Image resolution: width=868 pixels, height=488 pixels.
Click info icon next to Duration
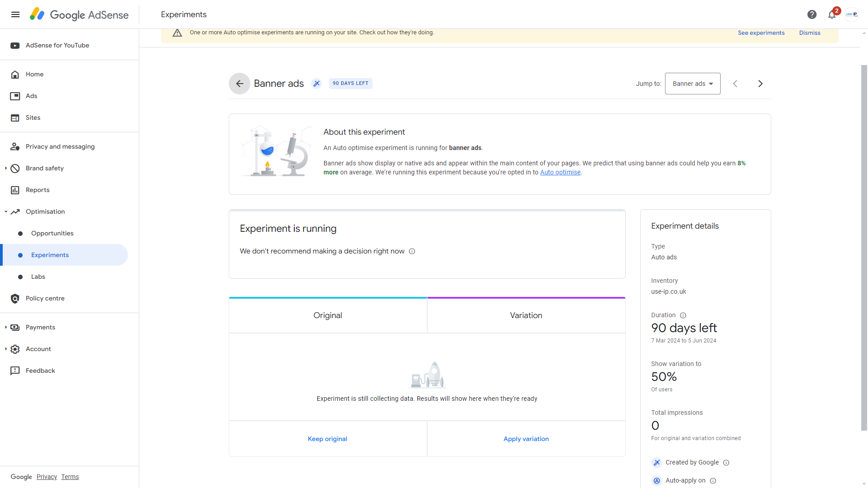683,315
